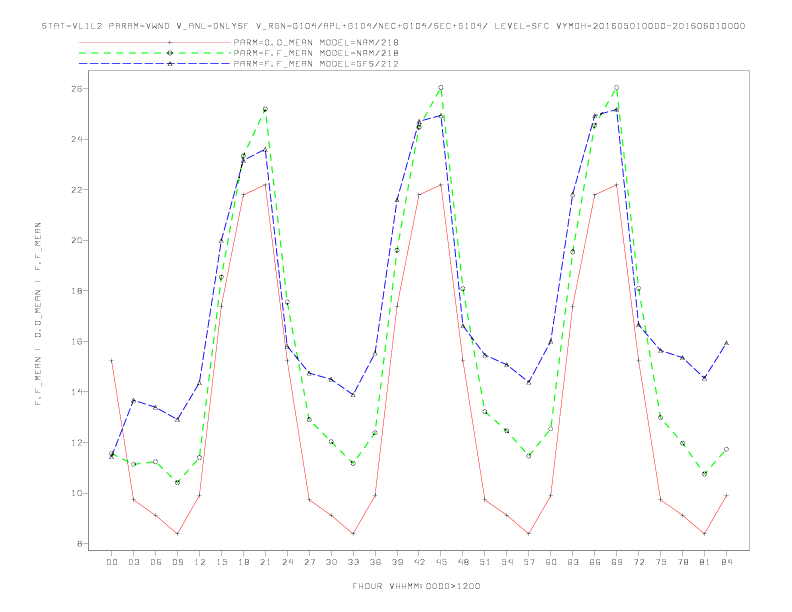The height and width of the screenshot is (612, 792).
Task: Click x-axis tick label 69
Action: pos(617,562)
